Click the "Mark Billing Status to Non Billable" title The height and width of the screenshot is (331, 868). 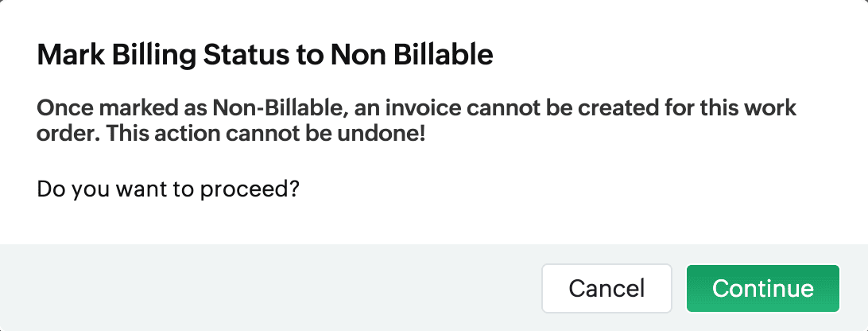pos(265,56)
